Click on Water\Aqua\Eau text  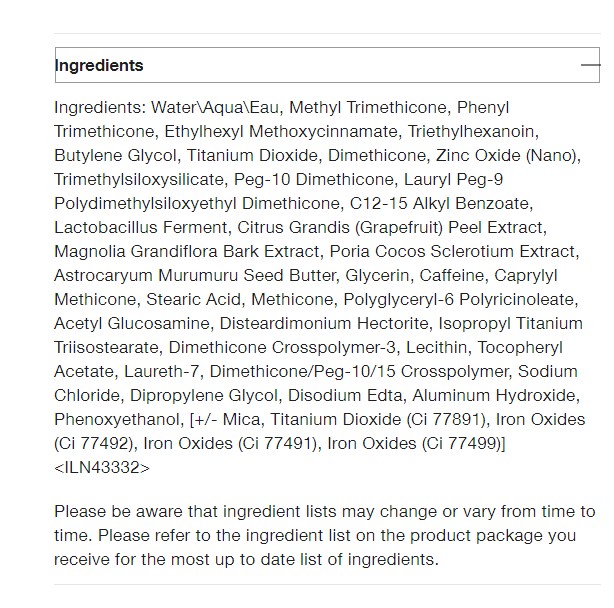click(215, 107)
